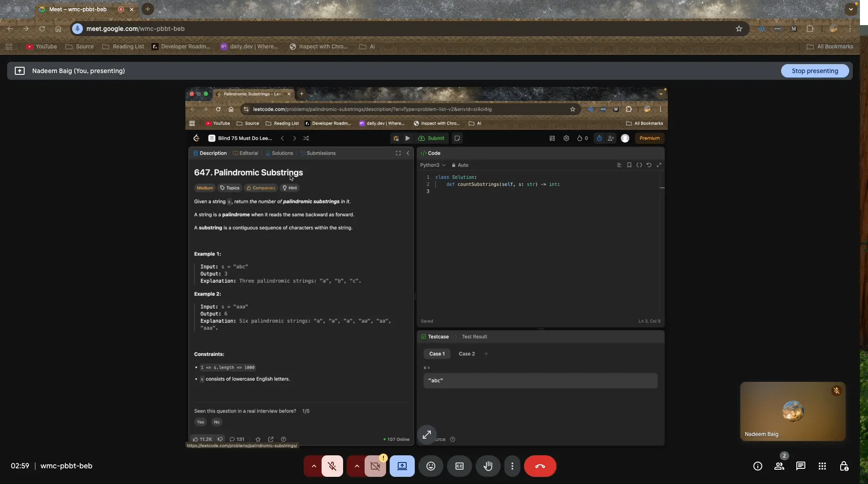Screen dimensions: 868x484
Task: Raise your hand in the meeting
Action: [488, 466]
